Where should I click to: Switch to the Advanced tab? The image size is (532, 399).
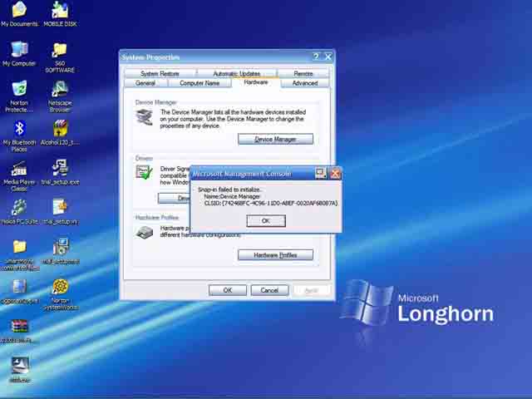(x=305, y=83)
